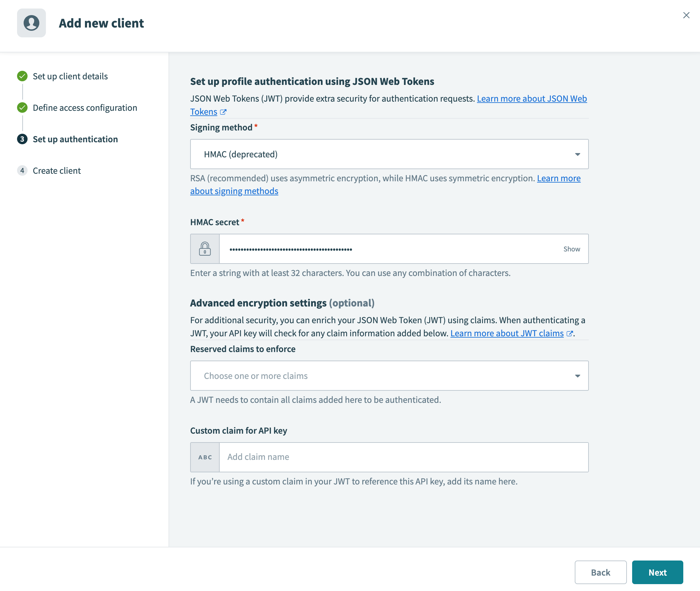The image size is (700, 591).
Task: Click the user avatar icon in header
Action: (x=31, y=23)
